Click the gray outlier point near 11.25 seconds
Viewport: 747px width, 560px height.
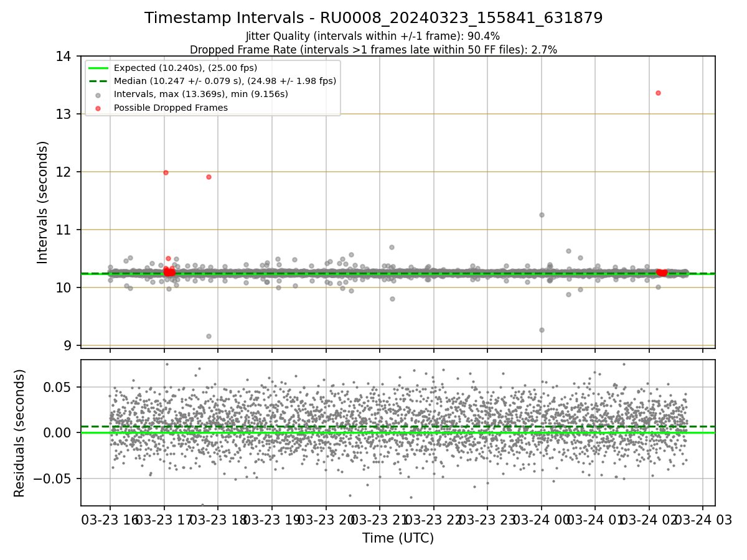pyautogui.click(x=542, y=215)
